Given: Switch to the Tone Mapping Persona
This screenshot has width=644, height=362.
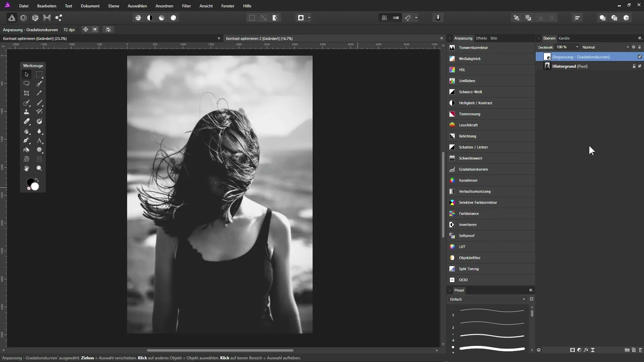Looking at the screenshot, I should click(x=47, y=18).
